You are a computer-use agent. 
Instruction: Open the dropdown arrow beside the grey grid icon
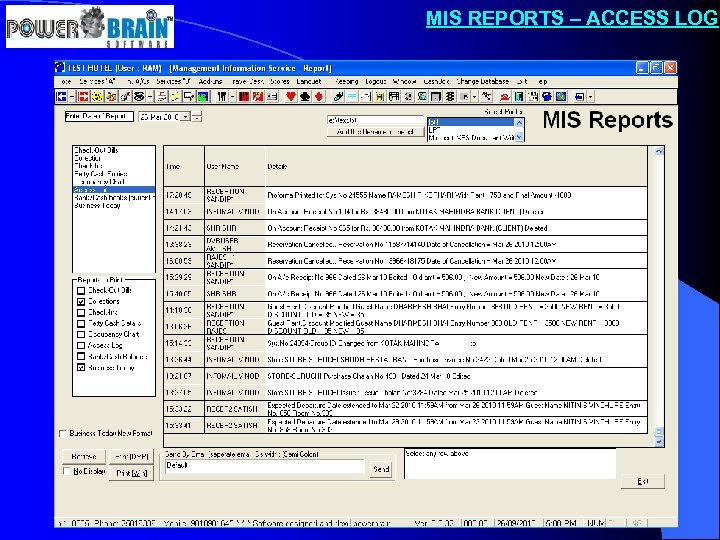[474, 96]
